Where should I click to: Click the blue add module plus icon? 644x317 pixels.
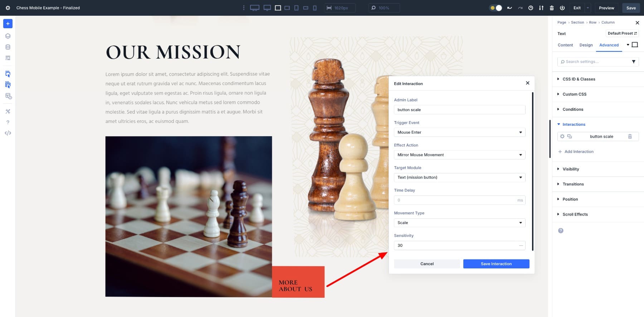(8, 24)
